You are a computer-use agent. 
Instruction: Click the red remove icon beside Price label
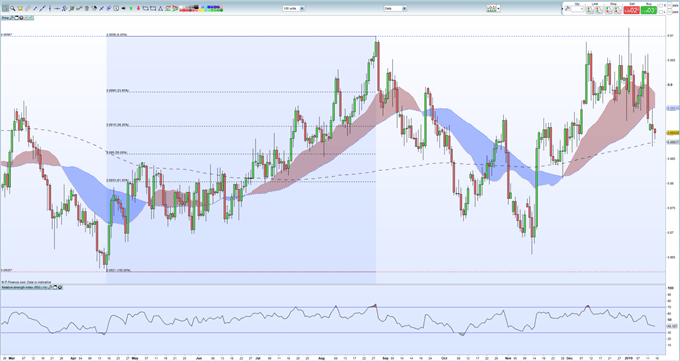pos(26,18)
